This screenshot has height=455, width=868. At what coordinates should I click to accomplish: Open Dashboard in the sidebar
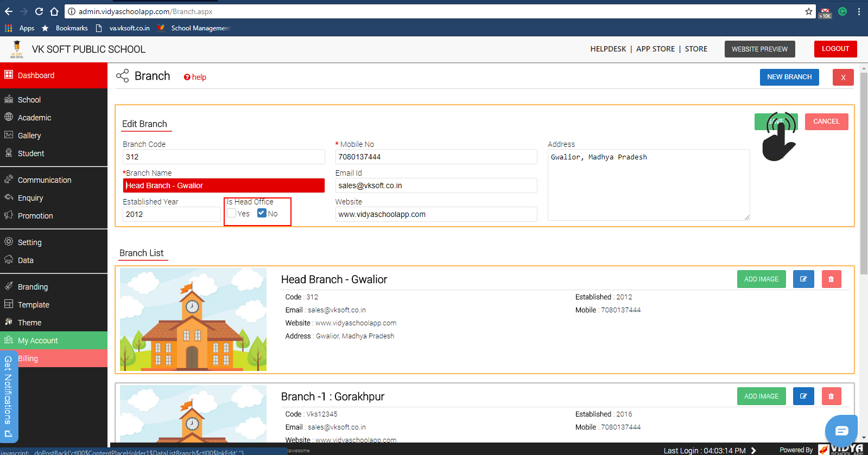coord(54,75)
